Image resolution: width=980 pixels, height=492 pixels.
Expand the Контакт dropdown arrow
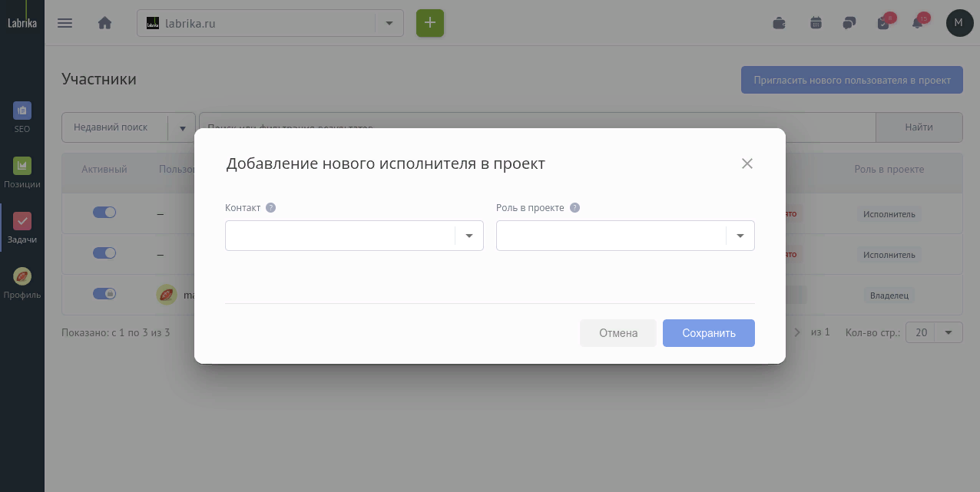pyautogui.click(x=469, y=236)
